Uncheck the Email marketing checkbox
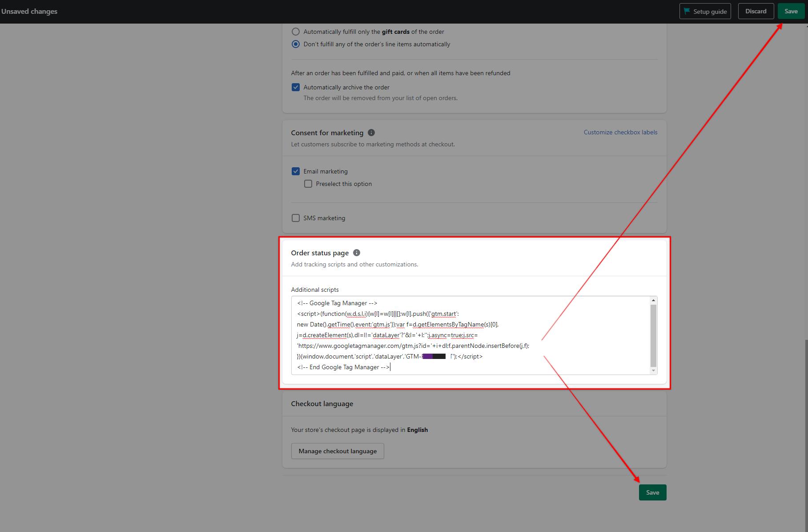The width and height of the screenshot is (808, 532). [296, 171]
